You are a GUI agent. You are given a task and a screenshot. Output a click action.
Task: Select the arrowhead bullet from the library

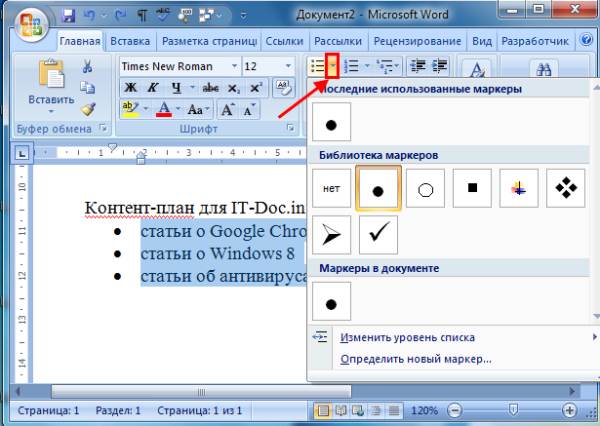(x=332, y=234)
